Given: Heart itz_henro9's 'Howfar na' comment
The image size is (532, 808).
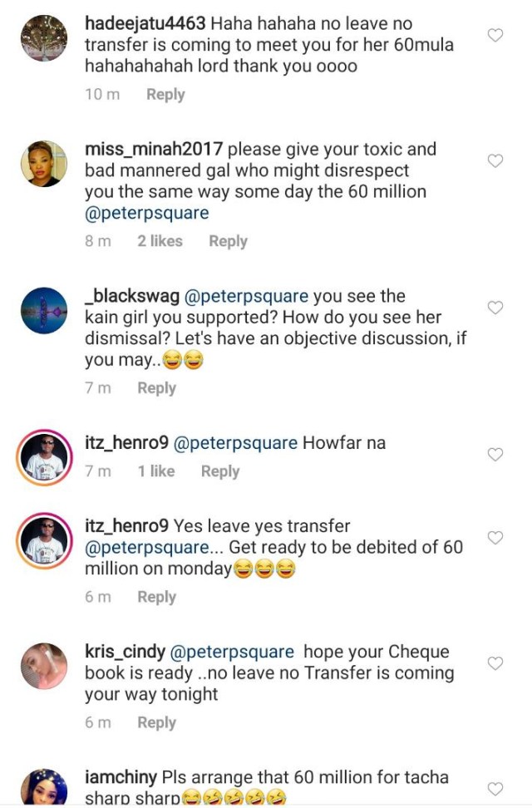Looking at the screenshot, I should point(495,455).
